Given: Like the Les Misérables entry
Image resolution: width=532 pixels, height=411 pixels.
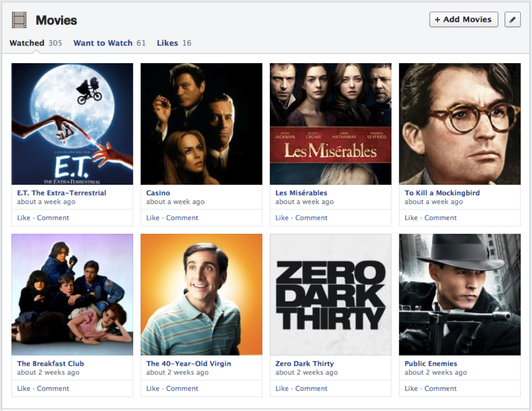Looking at the screenshot, I should (x=282, y=217).
